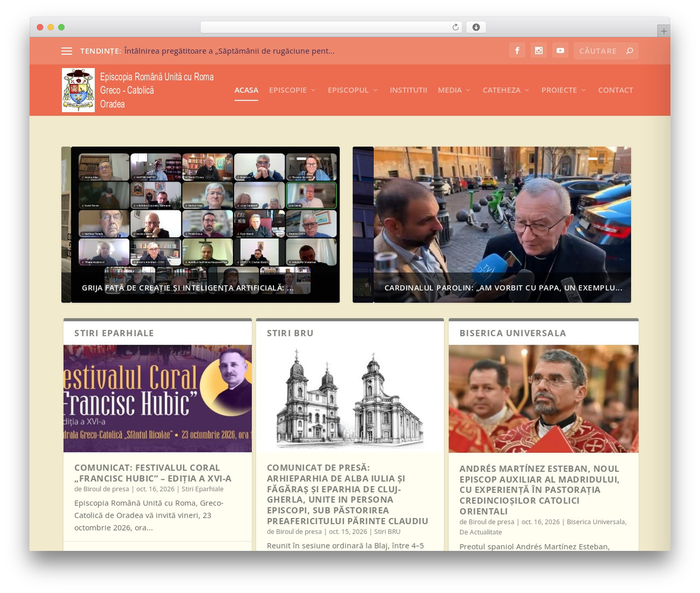Expand the Cateheza menu

coord(506,90)
